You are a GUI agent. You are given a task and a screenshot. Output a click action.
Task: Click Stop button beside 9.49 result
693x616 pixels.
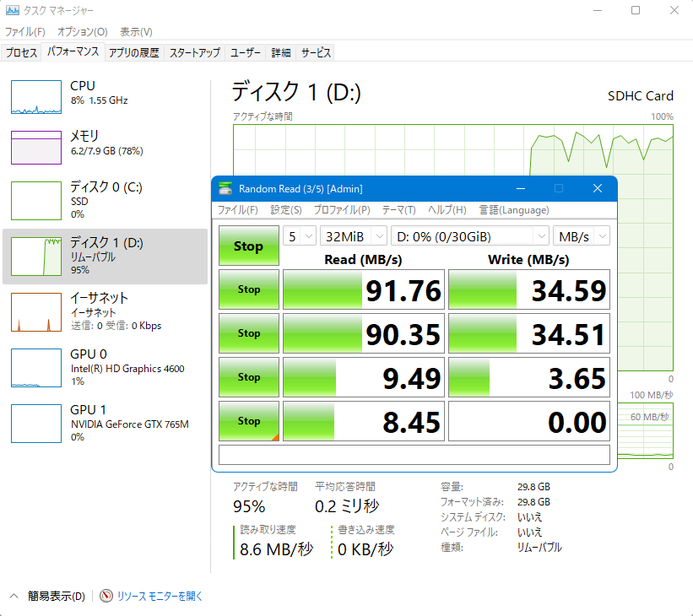[249, 377]
